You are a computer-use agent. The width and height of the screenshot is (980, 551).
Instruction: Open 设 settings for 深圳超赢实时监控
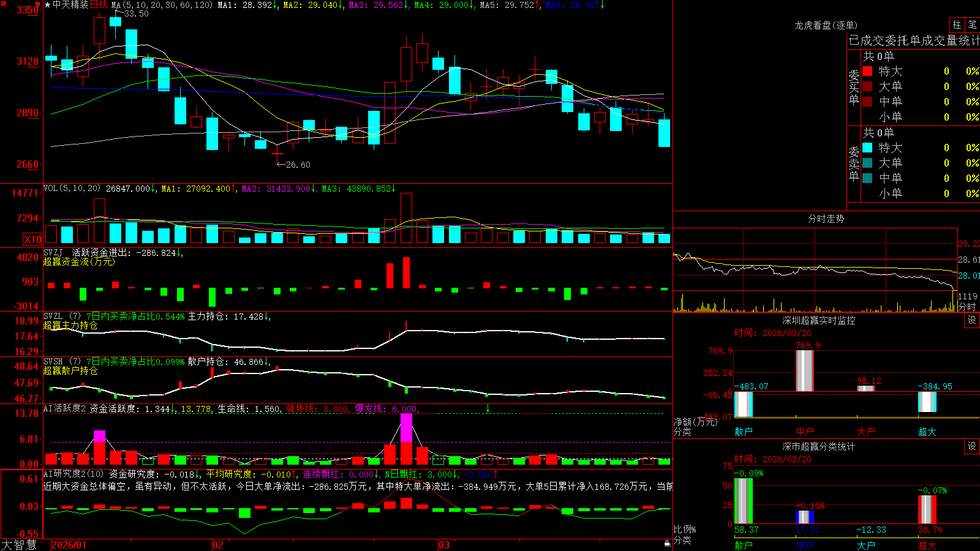tap(972, 320)
